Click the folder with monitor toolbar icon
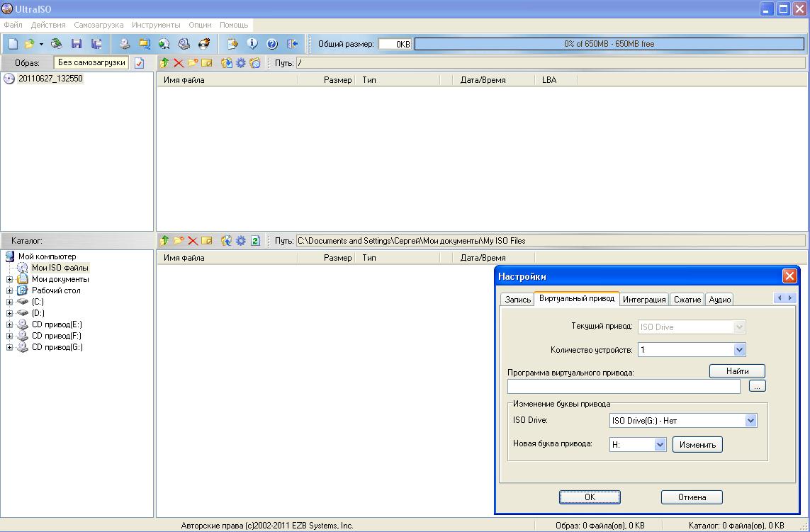The image size is (810, 532). (144, 44)
